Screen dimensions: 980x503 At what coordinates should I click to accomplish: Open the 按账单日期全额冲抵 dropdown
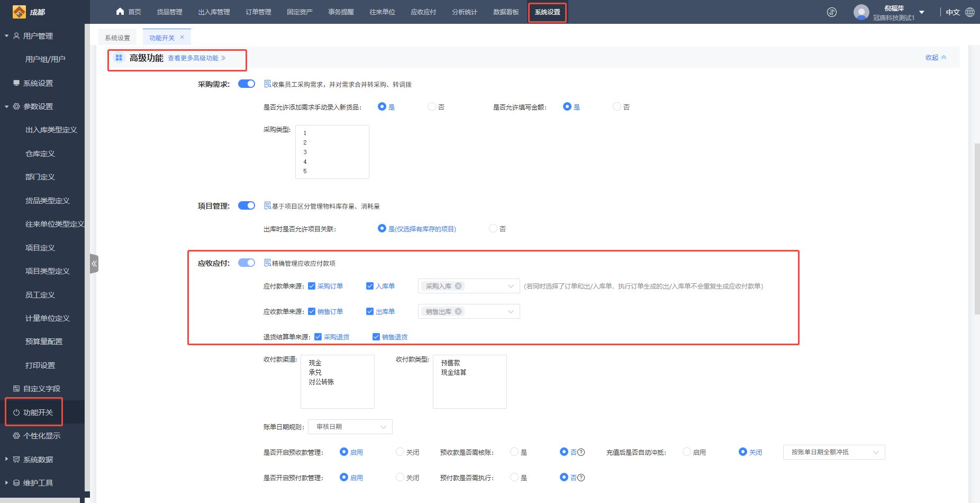pyautogui.click(x=834, y=452)
